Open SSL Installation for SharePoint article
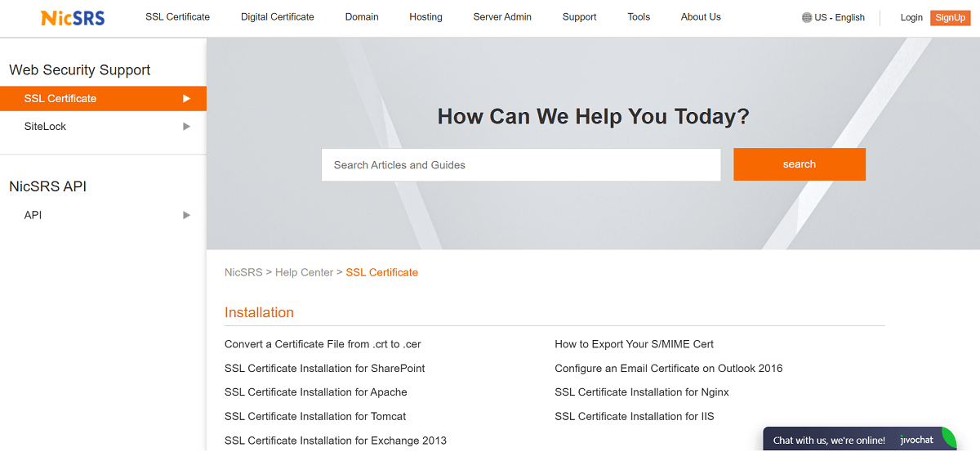The image size is (980, 452). pyautogui.click(x=325, y=369)
